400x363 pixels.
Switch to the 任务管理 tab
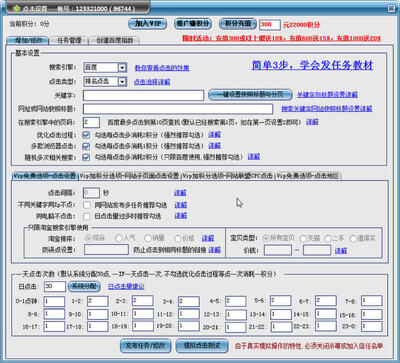click(69, 40)
